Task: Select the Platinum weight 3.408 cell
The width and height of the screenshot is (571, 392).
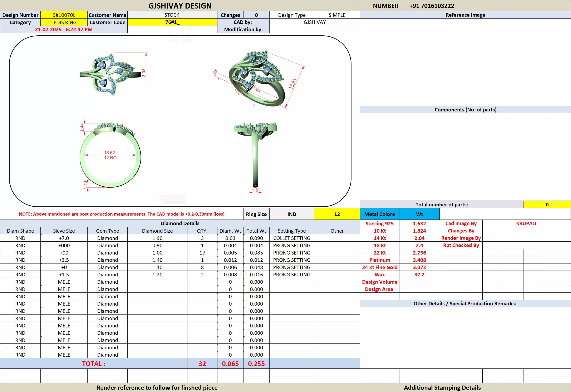Action: (419, 260)
